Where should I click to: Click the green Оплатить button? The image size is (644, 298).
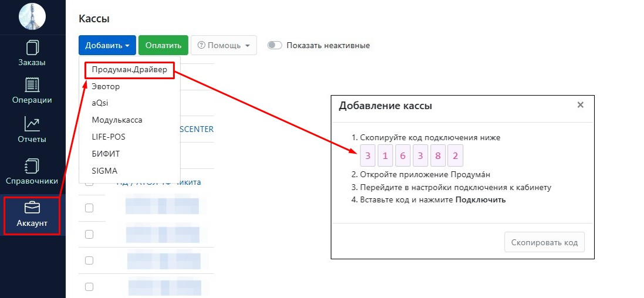pos(163,45)
